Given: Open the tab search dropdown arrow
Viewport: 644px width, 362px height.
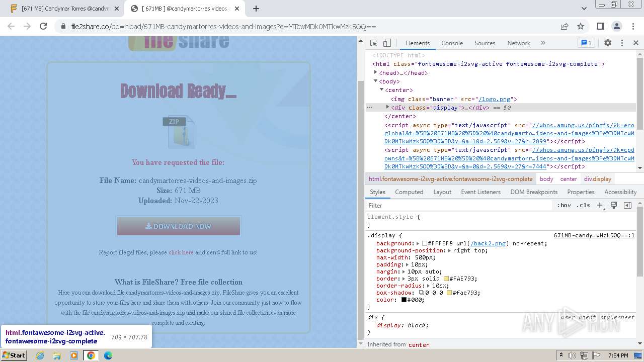Looking at the screenshot, I should click(584, 9).
